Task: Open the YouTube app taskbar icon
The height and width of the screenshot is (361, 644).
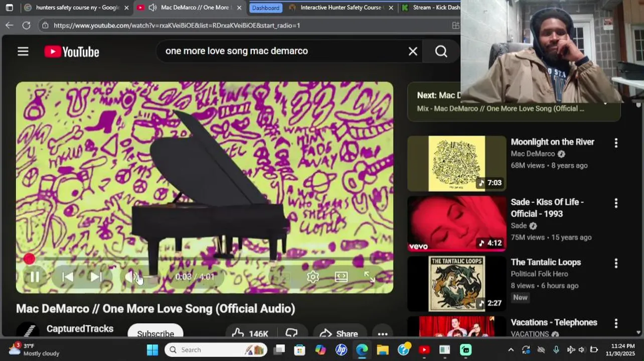Action: click(424, 349)
